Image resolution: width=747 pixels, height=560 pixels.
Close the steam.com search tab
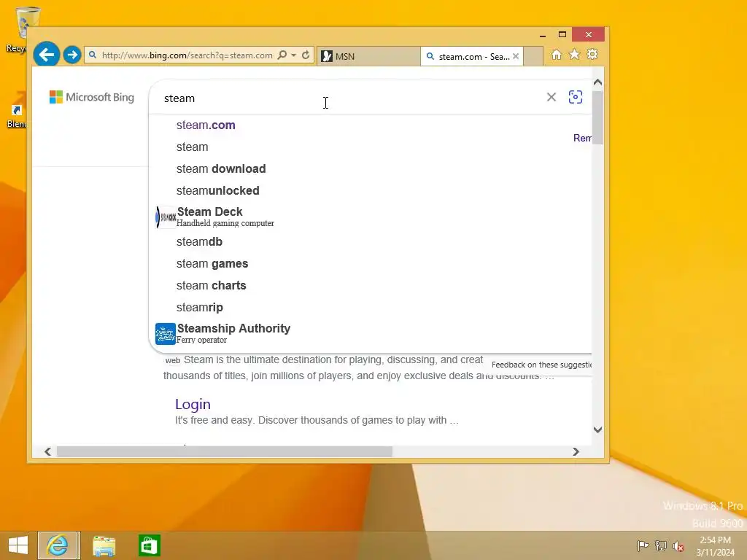click(516, 56)
